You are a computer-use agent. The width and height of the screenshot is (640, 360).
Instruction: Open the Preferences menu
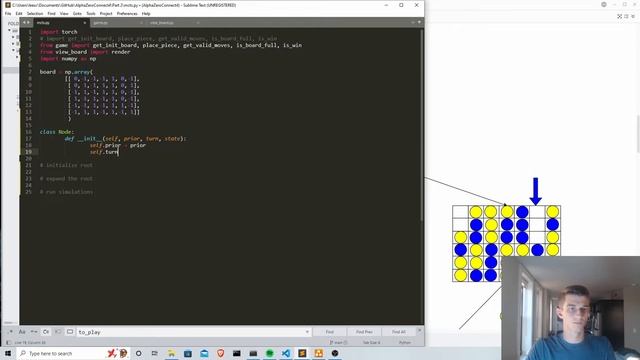(x=127, y=13)
